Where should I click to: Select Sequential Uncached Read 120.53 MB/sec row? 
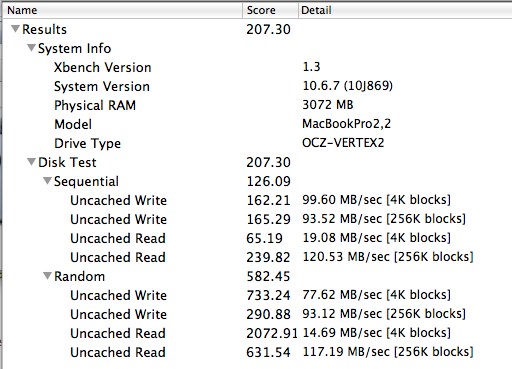(x=257, y=257)
